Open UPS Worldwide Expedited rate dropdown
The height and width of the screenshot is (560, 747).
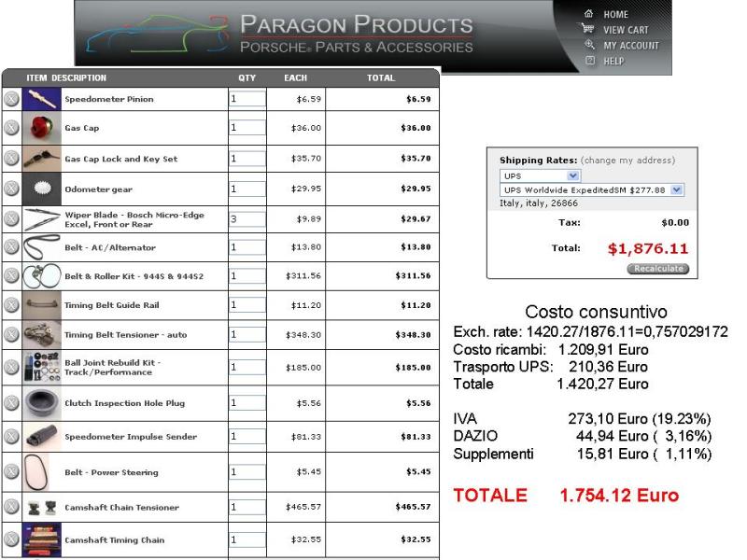pyautogui.click(x=592, y=190)
